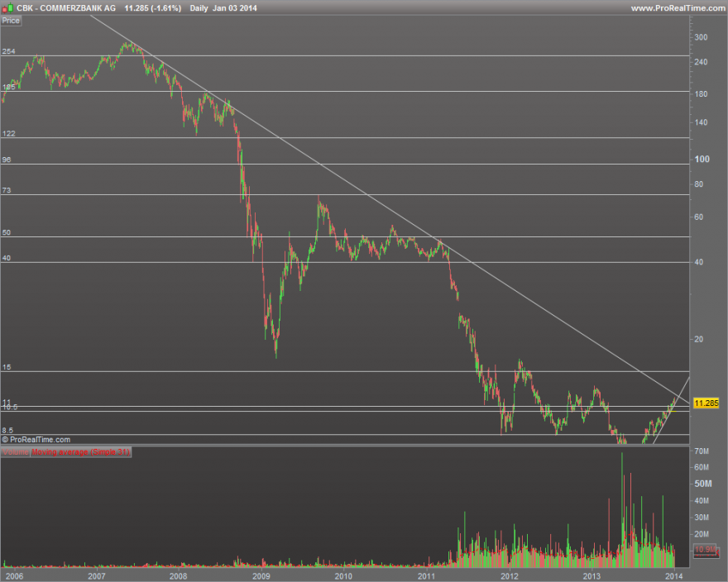Click the 80 mark on the price scale

coord(699,184)
